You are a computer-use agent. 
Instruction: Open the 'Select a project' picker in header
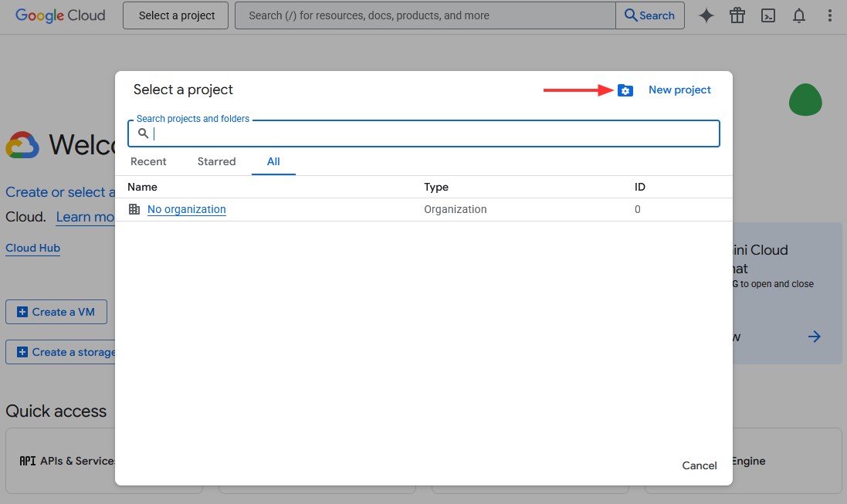point(176,15)
